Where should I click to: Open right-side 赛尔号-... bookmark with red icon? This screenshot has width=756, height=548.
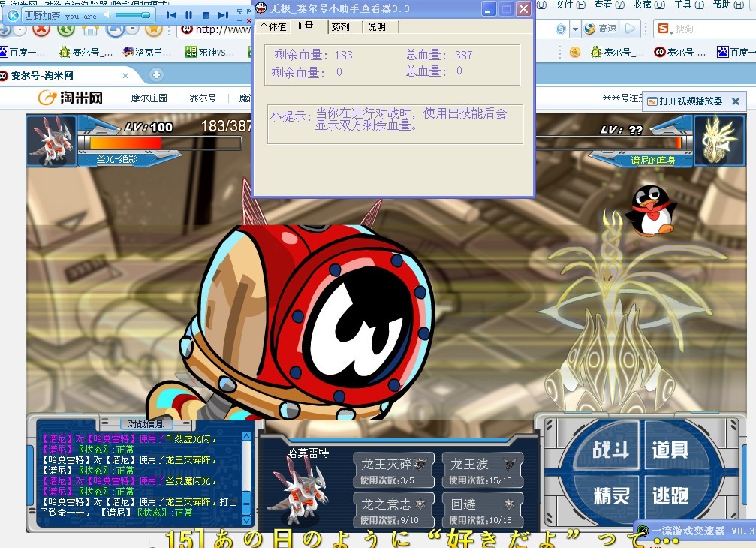(x=680, y=52)
